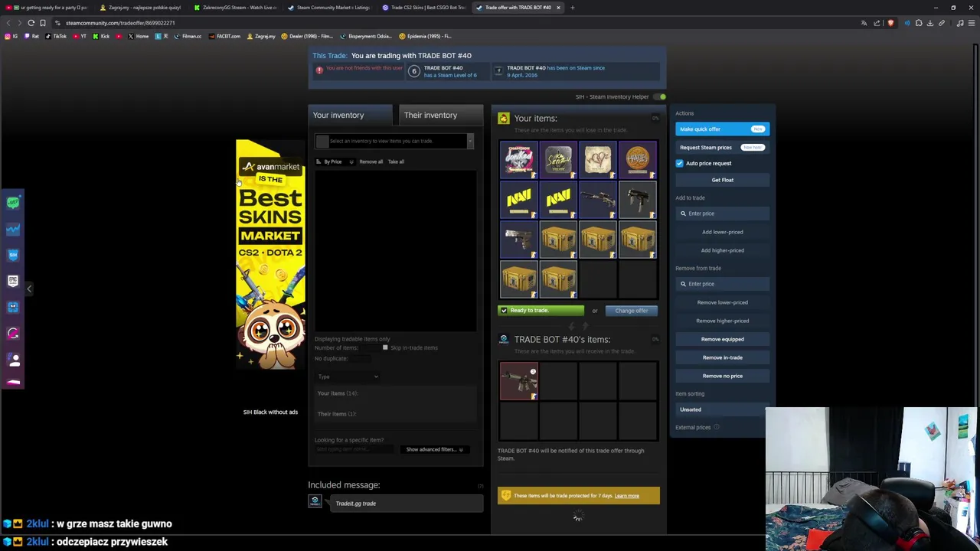This screenshot has height=551, width=980.
Task: Focus Add to trade price field
Action: pos(722,214)
